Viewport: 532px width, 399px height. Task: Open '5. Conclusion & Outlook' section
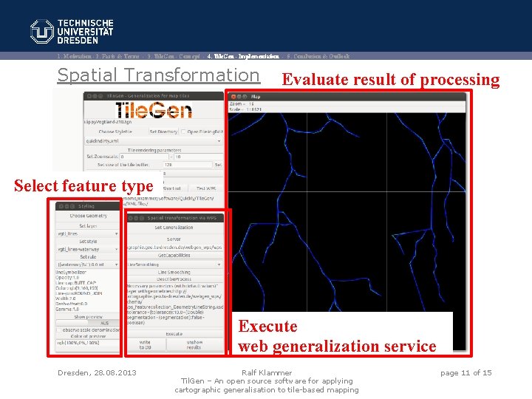(318, 56)
